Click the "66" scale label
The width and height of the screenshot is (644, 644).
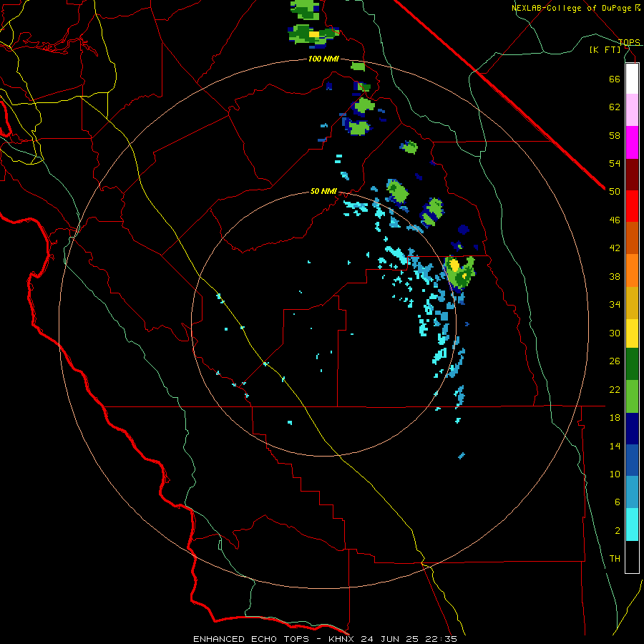tap(615, 79)
